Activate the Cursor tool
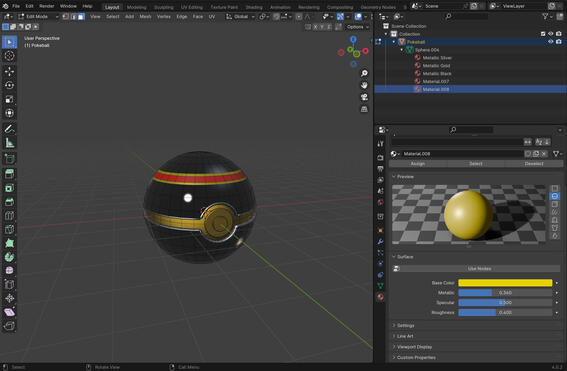The image size is (567, 371). click(x=9, y=56)
